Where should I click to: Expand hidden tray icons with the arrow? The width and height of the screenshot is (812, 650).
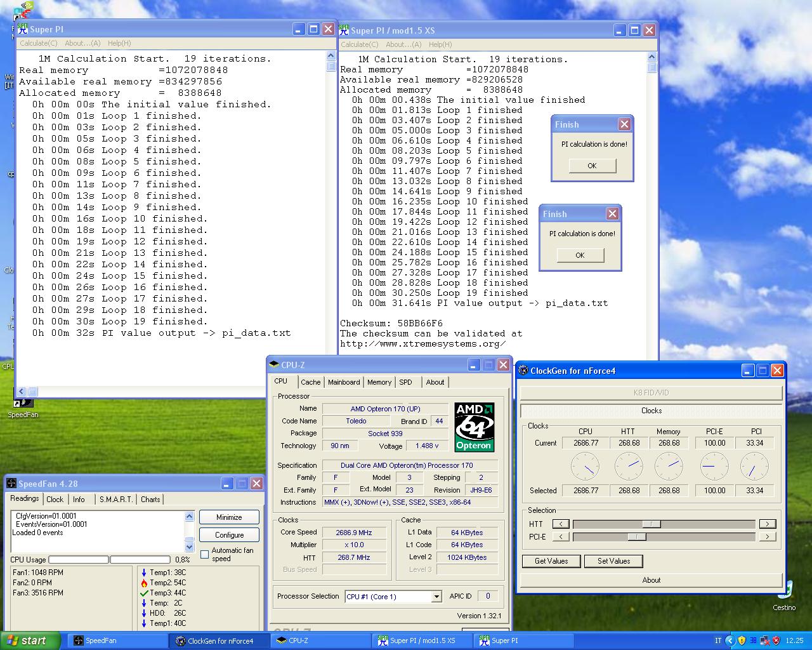(x=730, y=640)
